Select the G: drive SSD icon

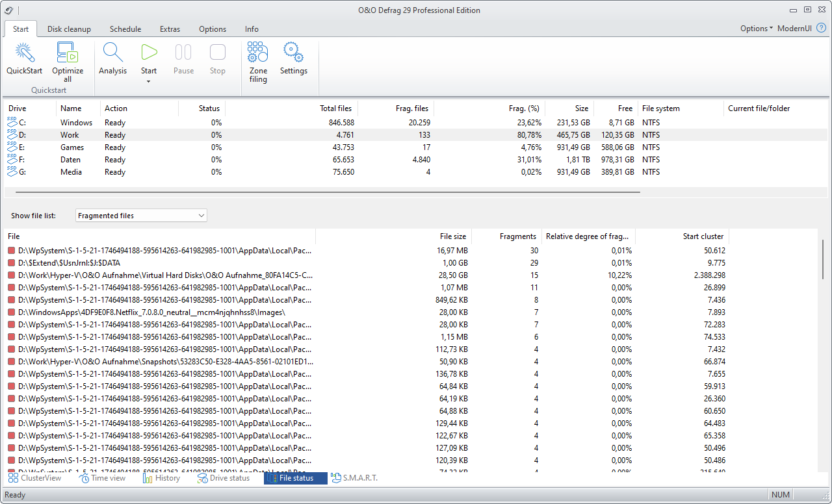[x=12, y=171]
